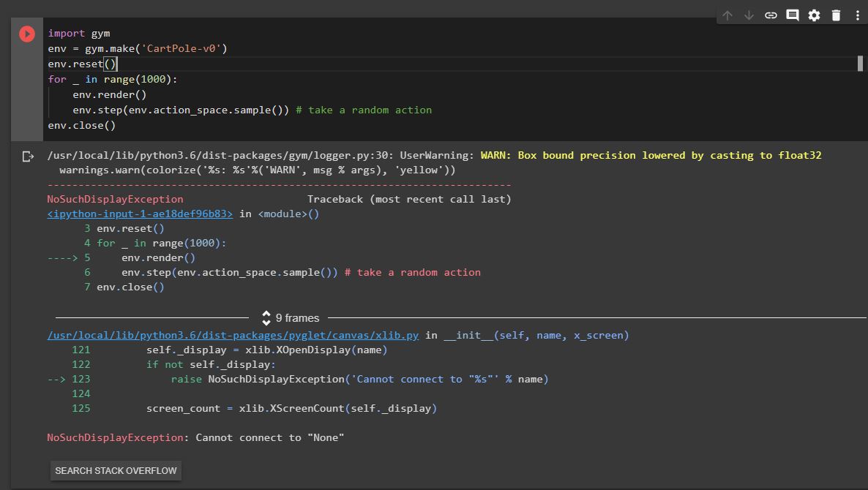868x490 pixels.
Task: Delete the code cell
Action: coord(836,14)
